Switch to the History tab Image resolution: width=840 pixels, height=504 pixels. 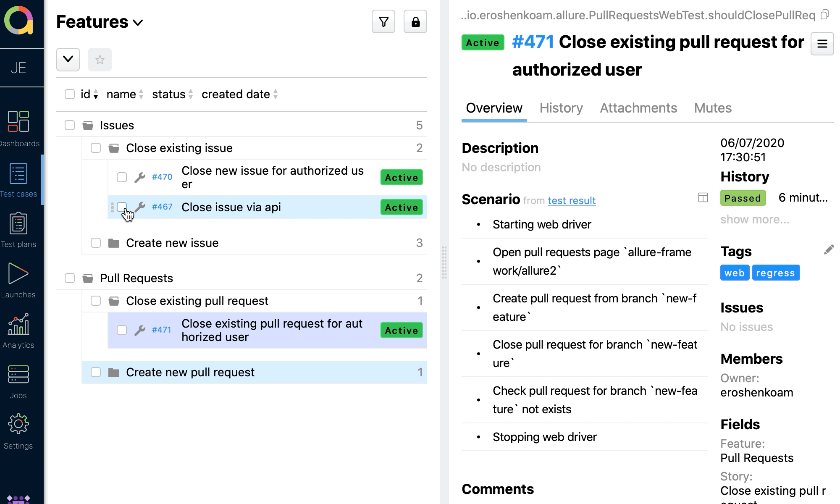pyautogui.click(x=561, y=108)
